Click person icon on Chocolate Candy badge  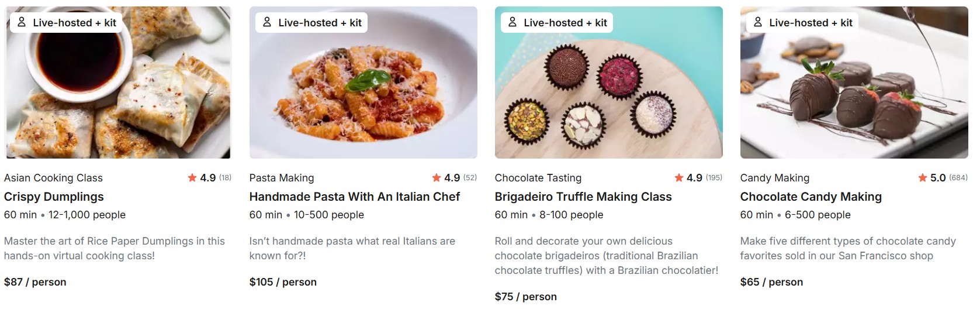point(758,22)
